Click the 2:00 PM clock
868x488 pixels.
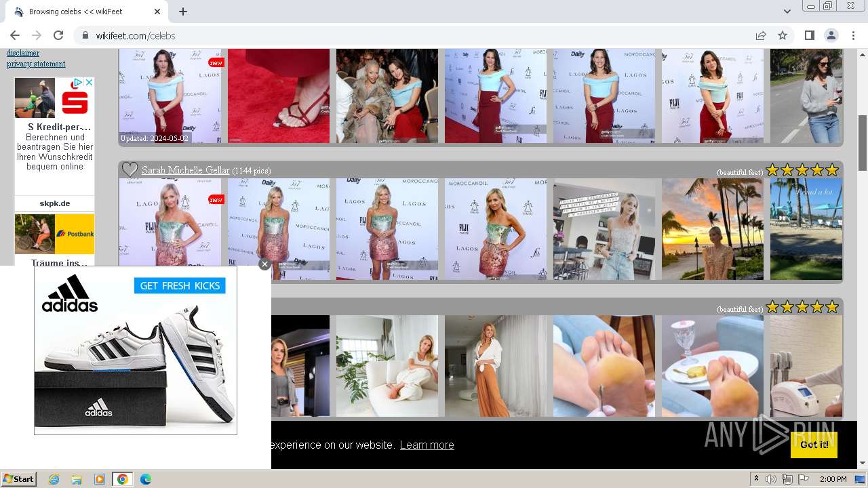pos(833,479)
